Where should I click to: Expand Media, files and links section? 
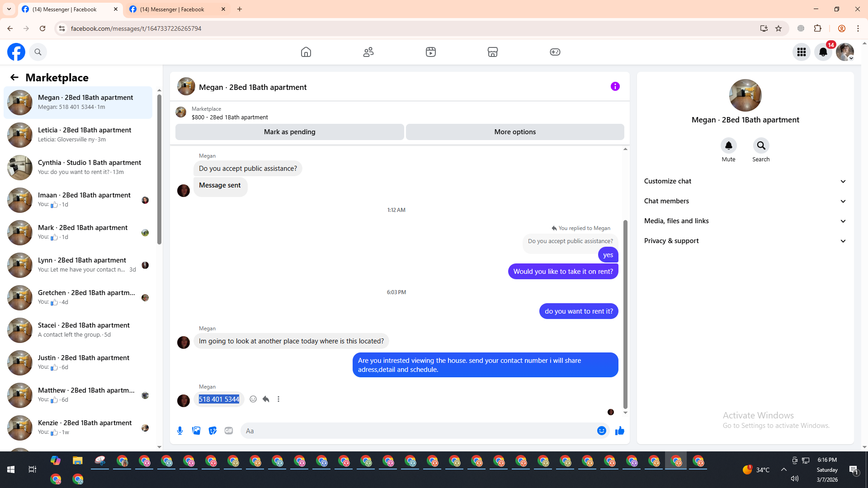(745, 221)
